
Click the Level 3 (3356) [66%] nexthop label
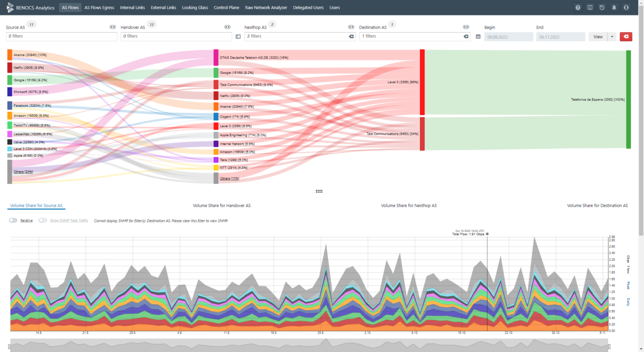403,82
